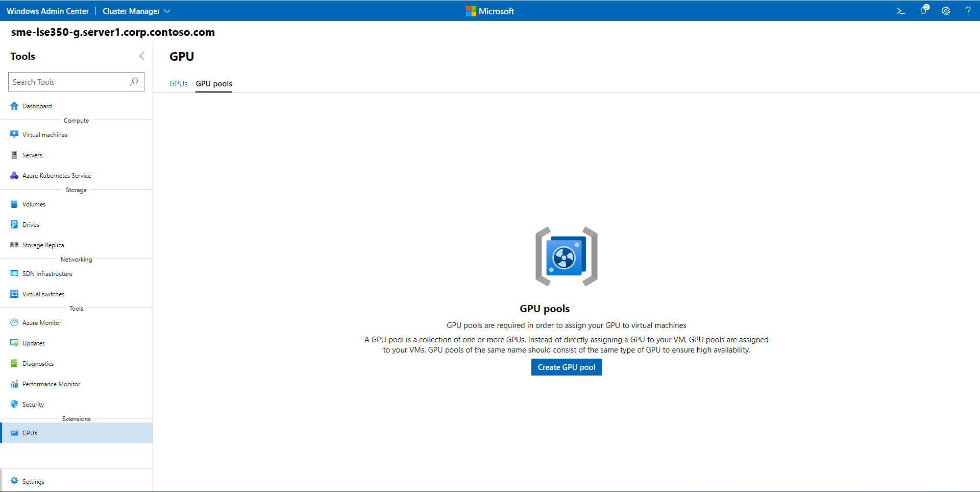Open the Virtual machines tool
Viewport: 980px width, 492px height.
45,134
